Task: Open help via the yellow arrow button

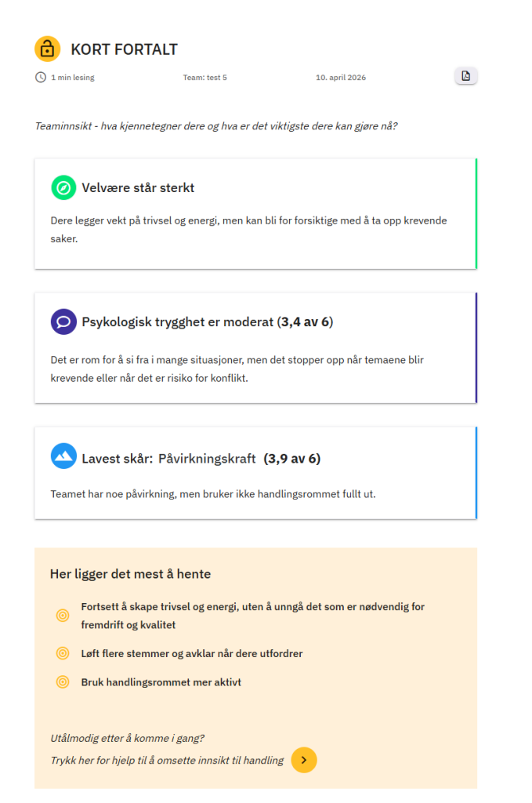Action: pyautogui.click(x=304, y=760)
